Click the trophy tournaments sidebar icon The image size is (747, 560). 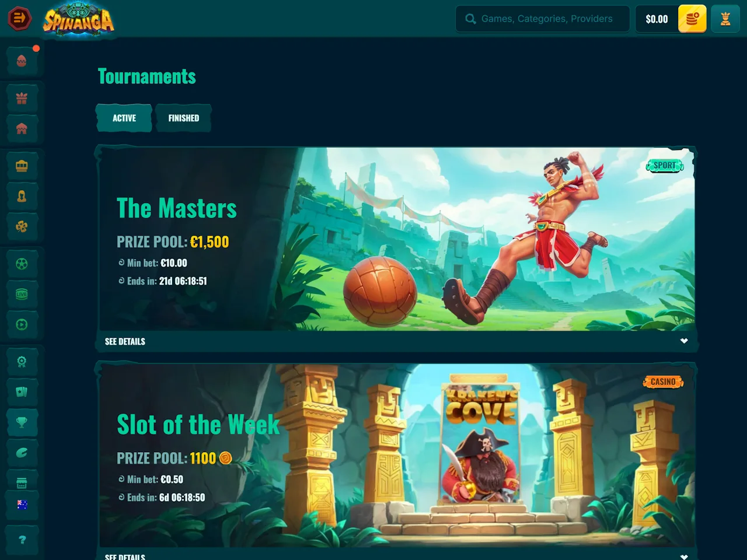pyautogui.click(x=22, y=422)
